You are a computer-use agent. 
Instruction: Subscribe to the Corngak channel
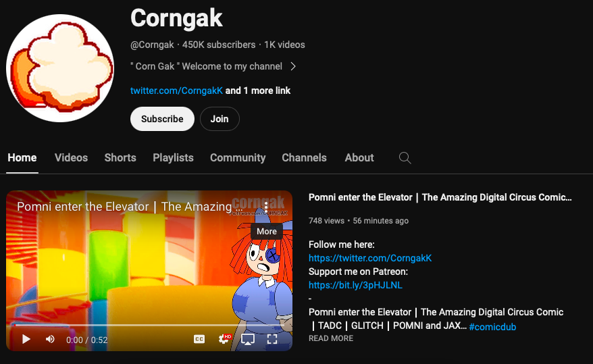pyautogui.click(x=162, y=119)
